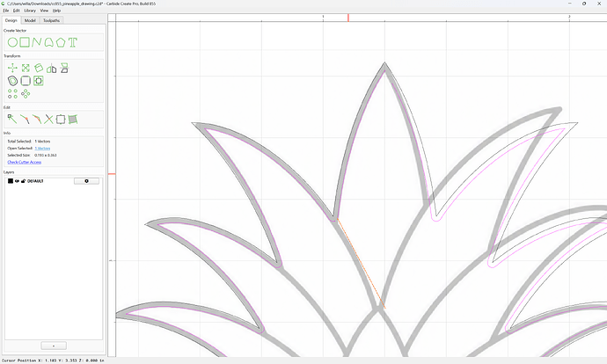
Task: Choose the Move transform tool
Action: point(12,68)
